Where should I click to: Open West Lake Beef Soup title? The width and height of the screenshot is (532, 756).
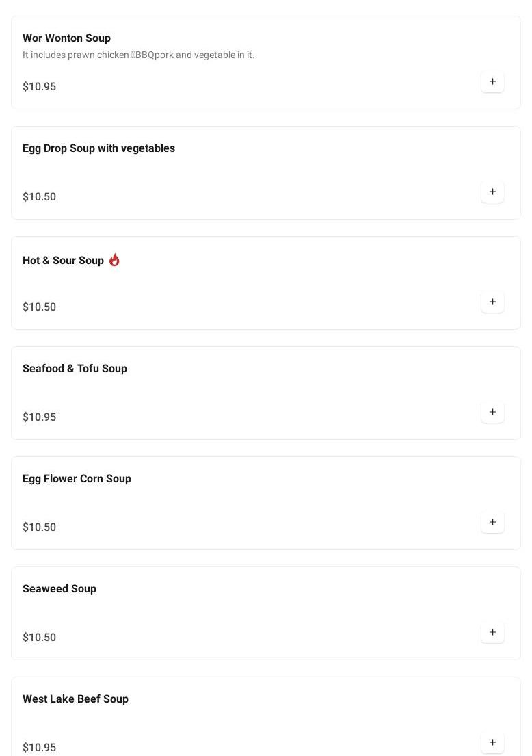pos(75,699)
